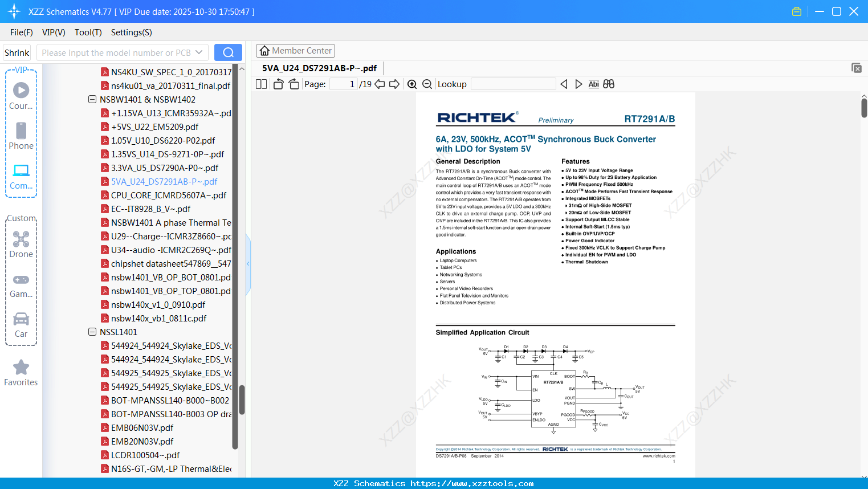
Task: Open the Courses category in sidebar
Action: click(21, 96)
